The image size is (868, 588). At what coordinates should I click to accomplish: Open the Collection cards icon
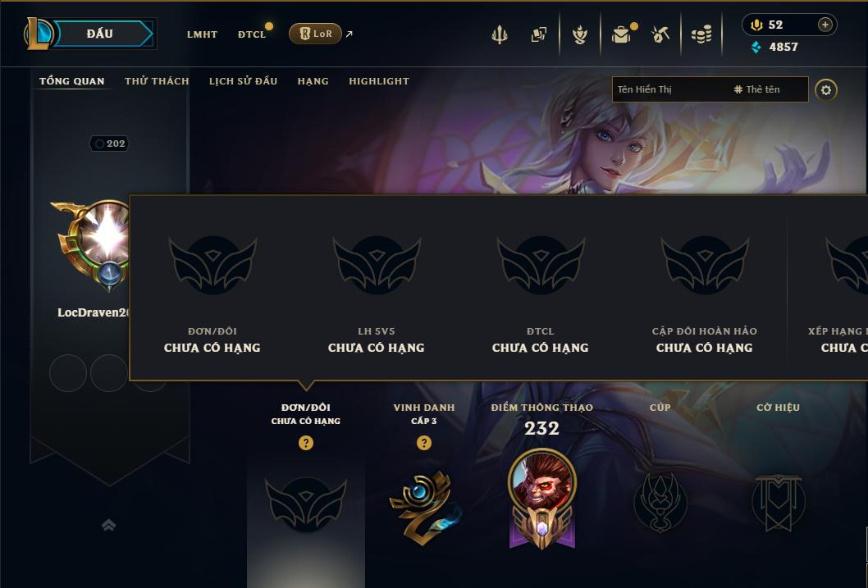(x=539, y=34)
